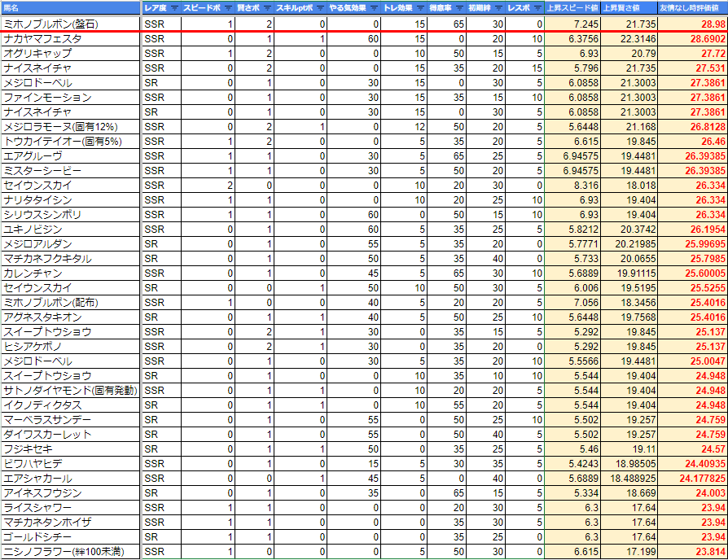Image resolution: width=728 pixels, height=560 pixels.
Task: Select the マチカネフクキタル name cell
Action: point(70,258)
